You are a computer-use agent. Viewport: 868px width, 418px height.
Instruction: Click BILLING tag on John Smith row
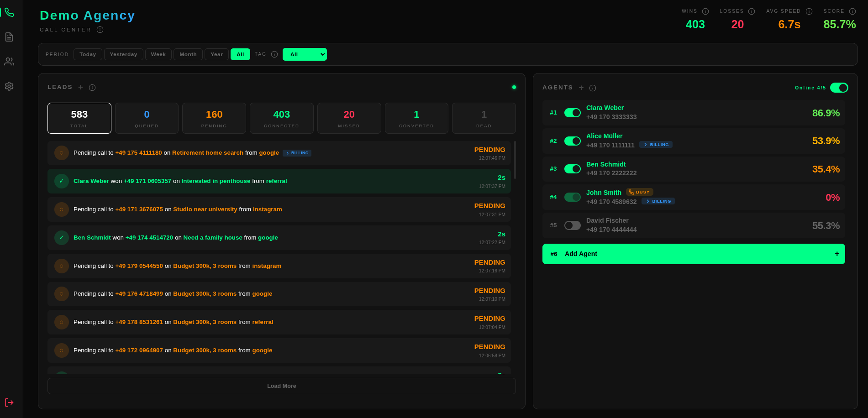pyautogui.click(x=658, y=201)
